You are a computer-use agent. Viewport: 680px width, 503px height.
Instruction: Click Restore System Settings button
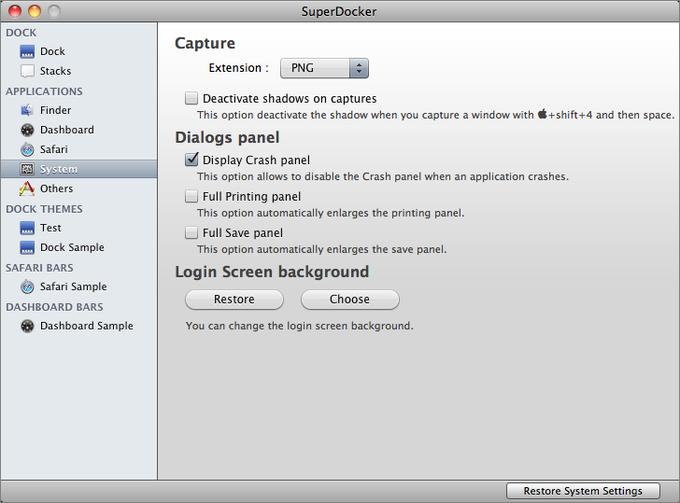coord(583,491)
